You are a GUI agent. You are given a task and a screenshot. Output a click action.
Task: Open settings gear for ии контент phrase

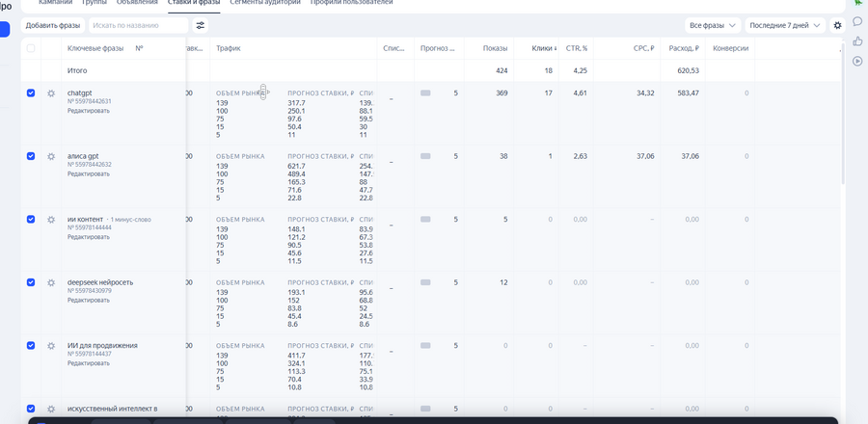pos(51,220)
